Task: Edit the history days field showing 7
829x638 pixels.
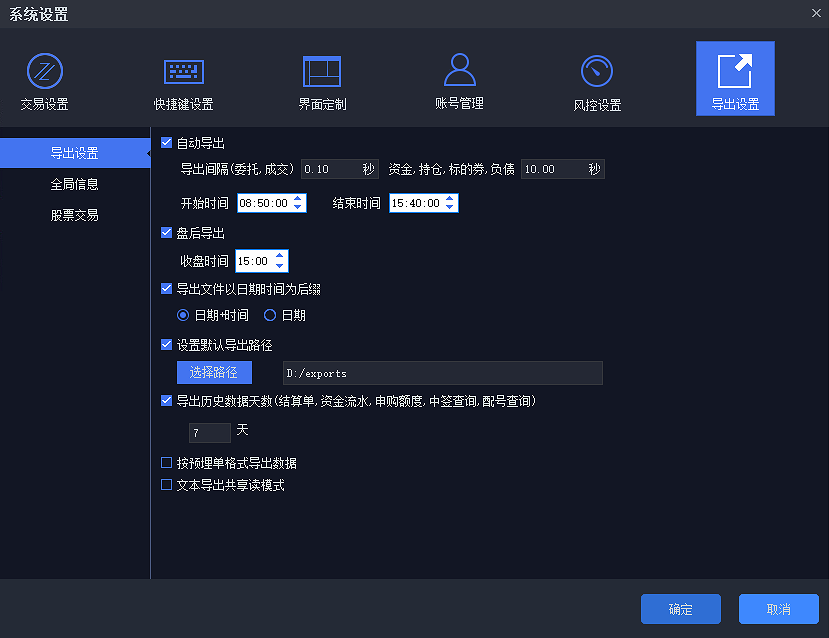Action: [210, 433]
